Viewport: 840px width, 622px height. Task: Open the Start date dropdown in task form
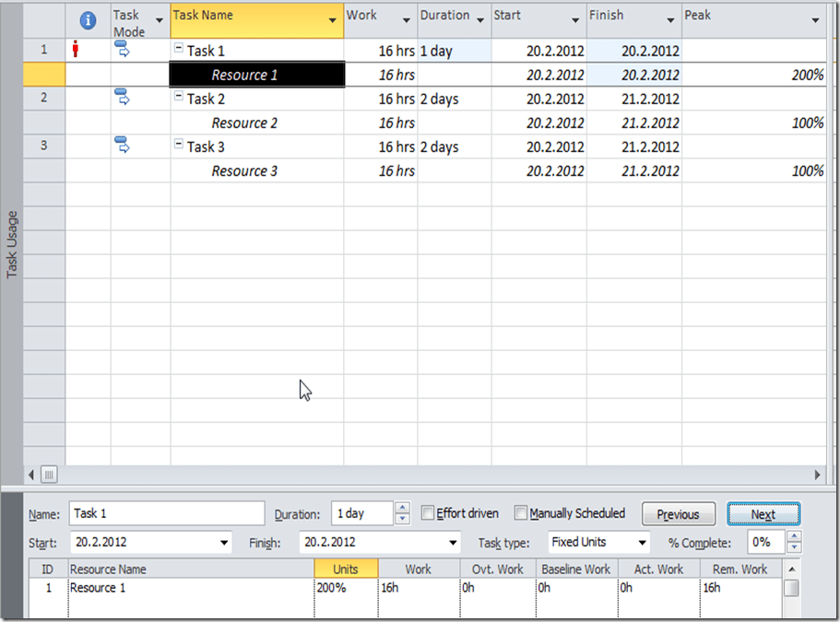coord(225,543)
